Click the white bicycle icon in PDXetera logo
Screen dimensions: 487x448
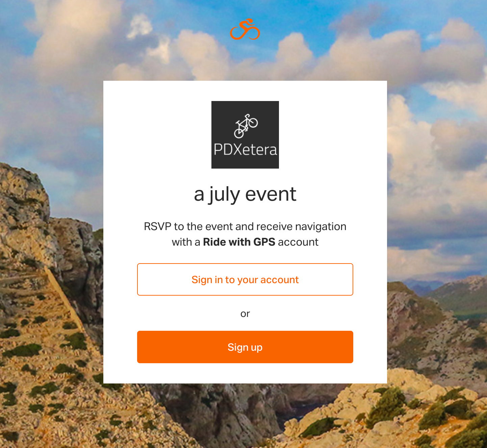click(246, 126)
